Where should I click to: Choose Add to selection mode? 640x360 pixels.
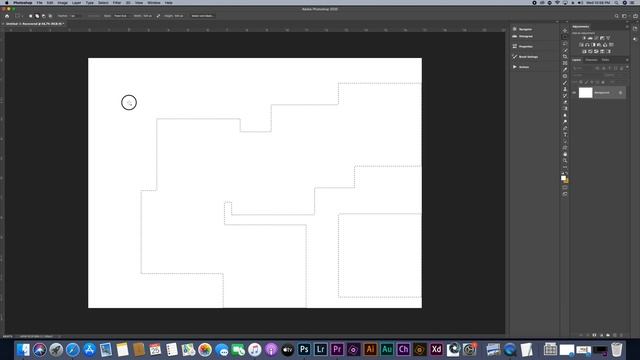pos(37,16)
